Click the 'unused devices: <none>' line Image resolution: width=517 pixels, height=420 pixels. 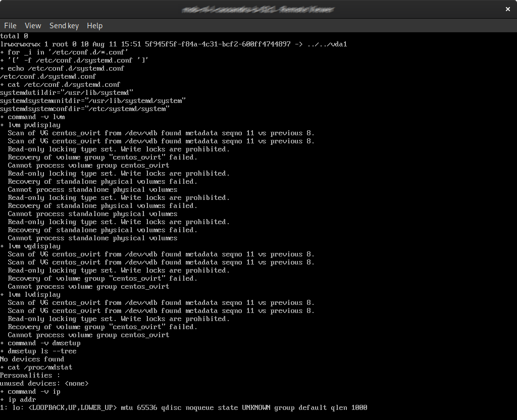[x=44, y=384]
